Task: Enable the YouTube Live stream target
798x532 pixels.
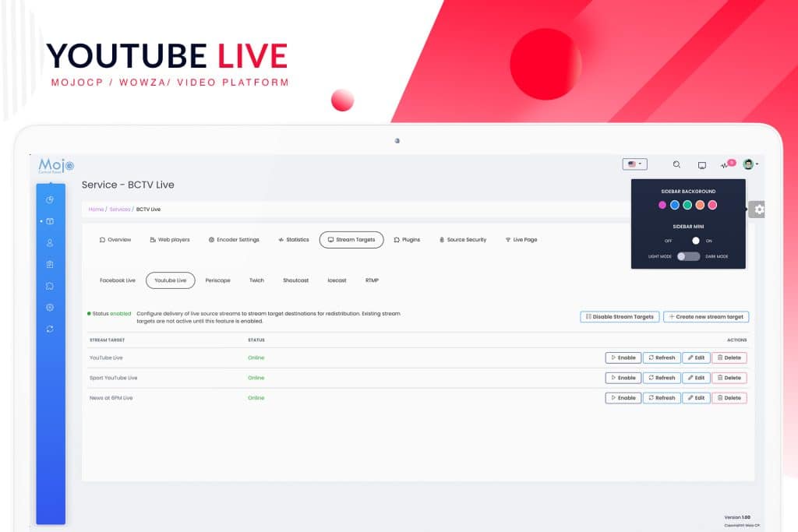Action: click(623, 358)
